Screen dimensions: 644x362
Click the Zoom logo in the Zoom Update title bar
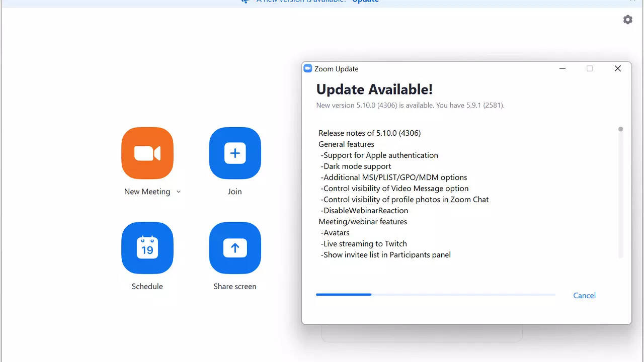click(x=308, y=68)
